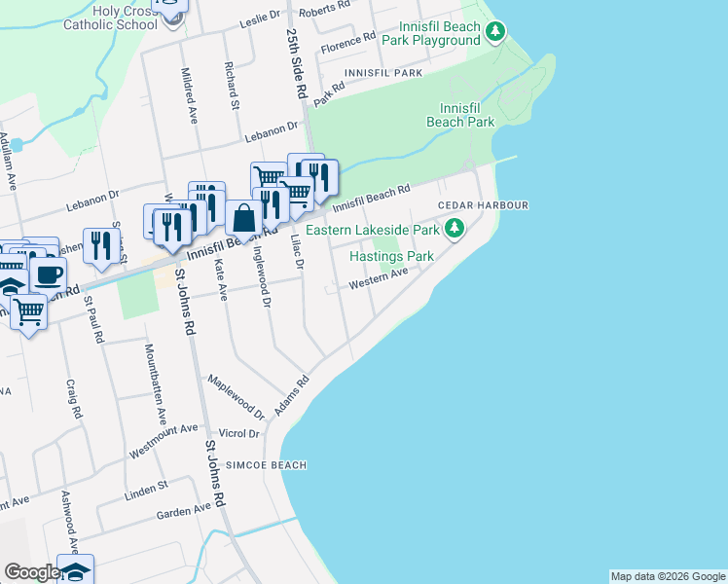This screenshot has height=584, width=728.
Task: Select the Innisfil Beach Park label
Action: pos(460,115)
